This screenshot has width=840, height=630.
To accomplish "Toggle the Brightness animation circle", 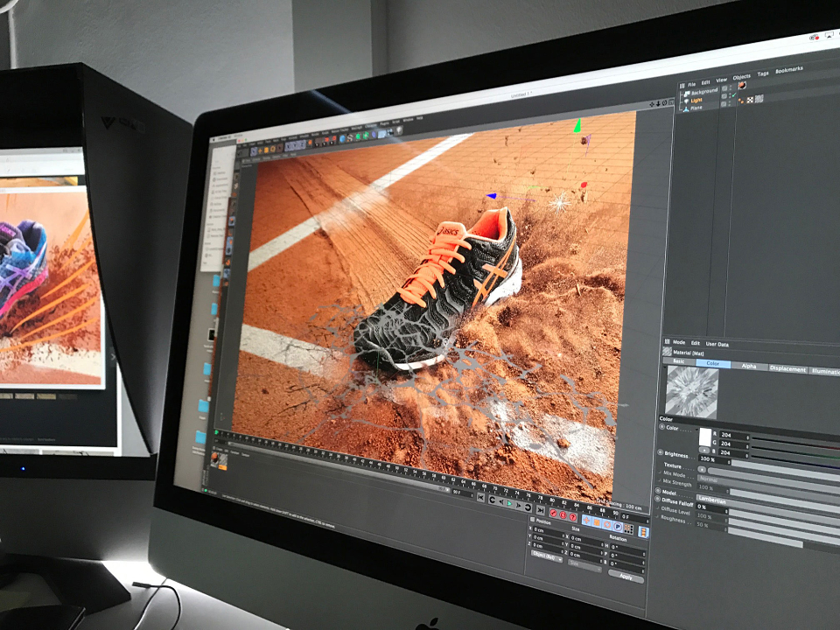I will [661, 453].
